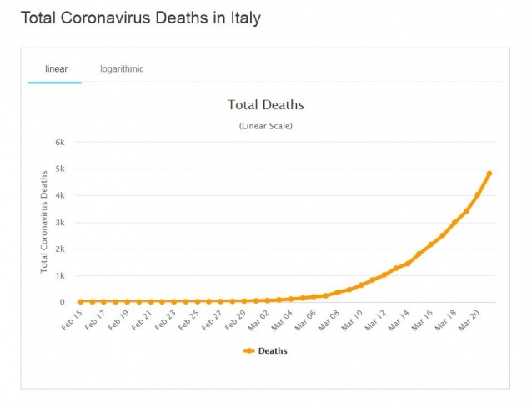Toggle the Deaths series legend label
This screenshot has width=532, height=408.
pyautogui.click(x=273, y=351)
